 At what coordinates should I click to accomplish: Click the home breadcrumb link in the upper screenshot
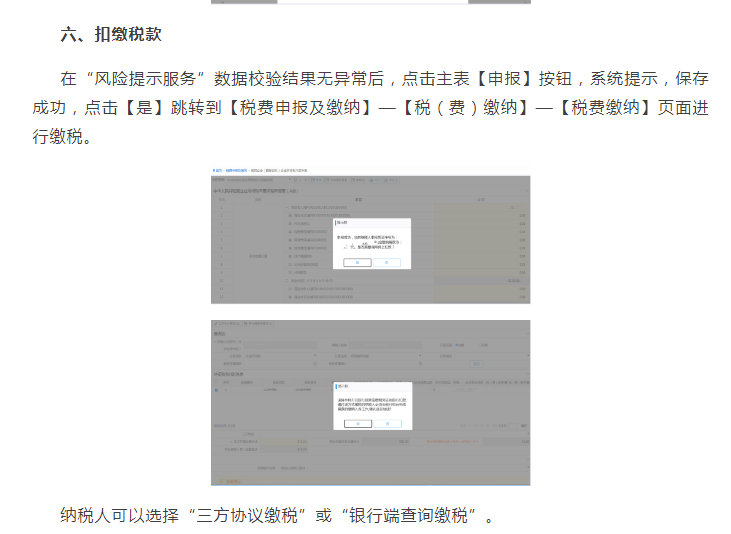point(216,171)
